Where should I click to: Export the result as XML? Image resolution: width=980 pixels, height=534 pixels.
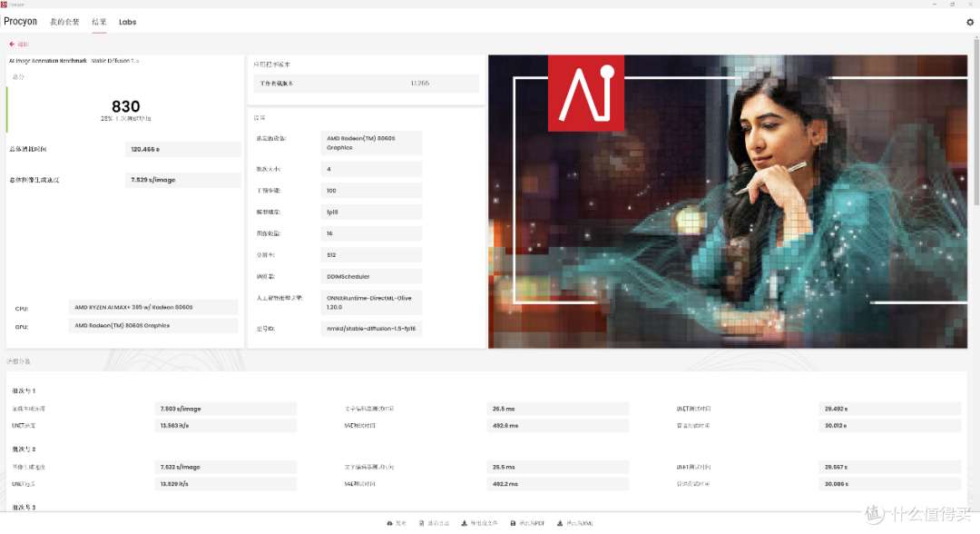click(575, 523)
